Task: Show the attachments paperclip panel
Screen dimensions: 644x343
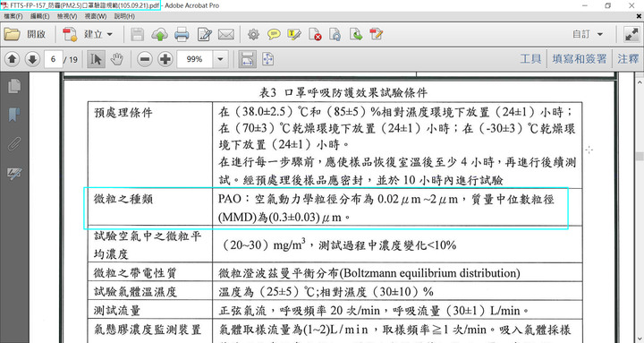Action: [14, 144]
